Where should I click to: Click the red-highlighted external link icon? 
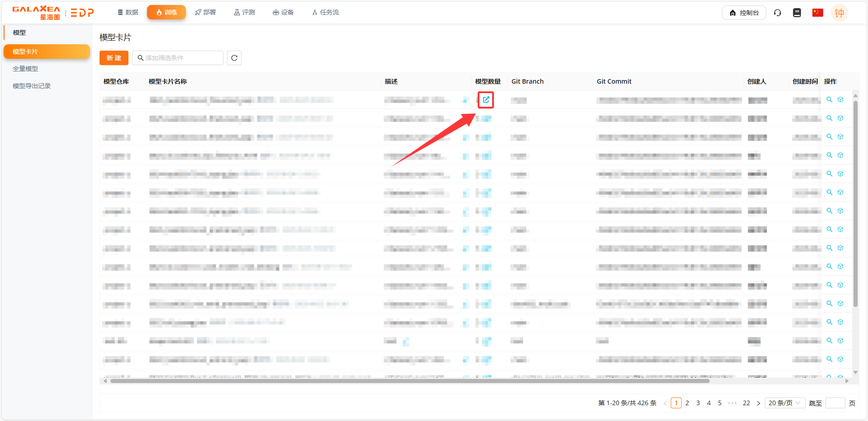coord(486,99)
